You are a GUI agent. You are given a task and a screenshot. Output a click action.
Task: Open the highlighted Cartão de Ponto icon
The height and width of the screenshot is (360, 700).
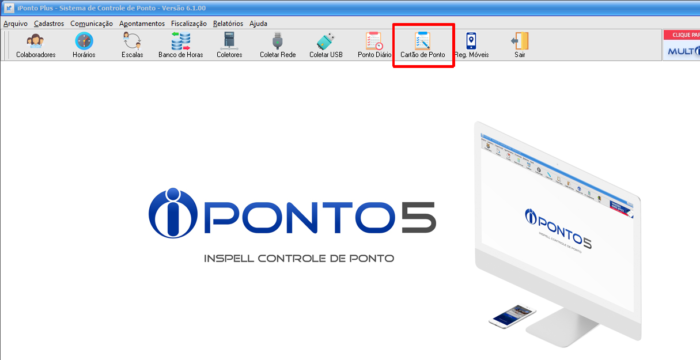coord(422,41)
